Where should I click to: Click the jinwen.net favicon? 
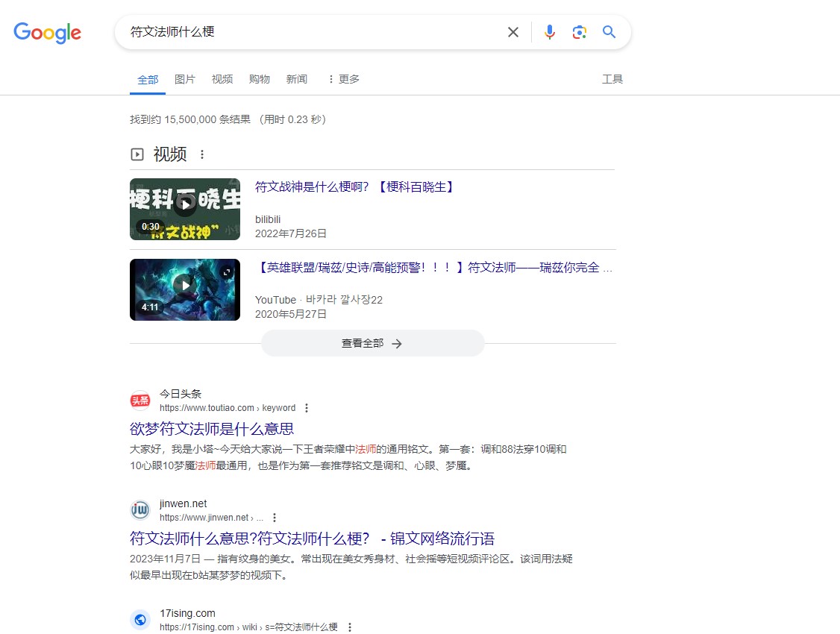(x=140, y=509)
